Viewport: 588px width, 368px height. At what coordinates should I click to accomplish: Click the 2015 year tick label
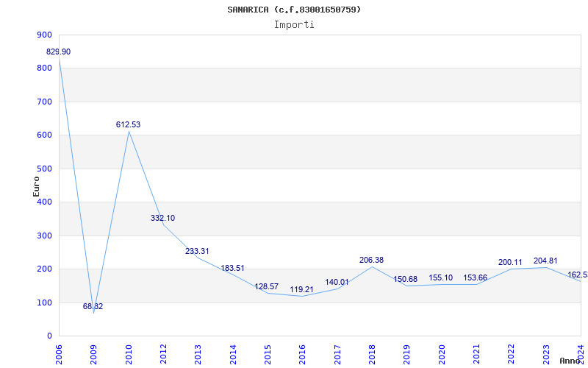[x=268, y=354]
